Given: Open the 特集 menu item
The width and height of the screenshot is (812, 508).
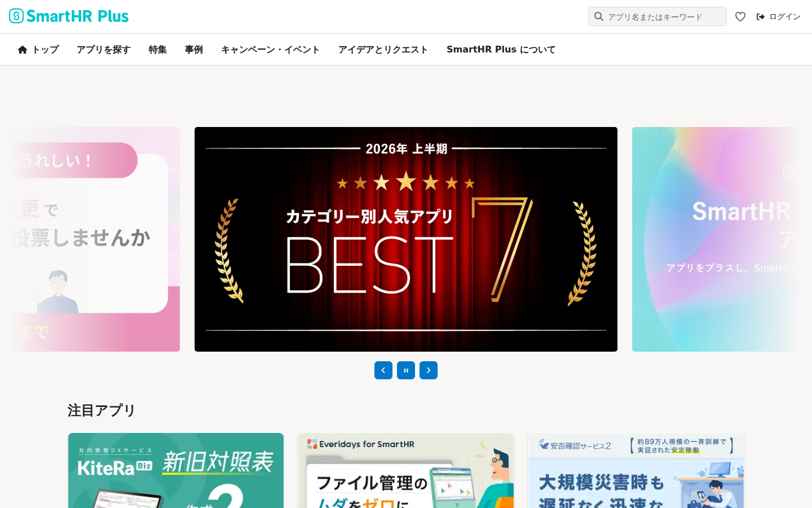Looking at the screenshot, I should pyautogui.click(x=158, y=50).
